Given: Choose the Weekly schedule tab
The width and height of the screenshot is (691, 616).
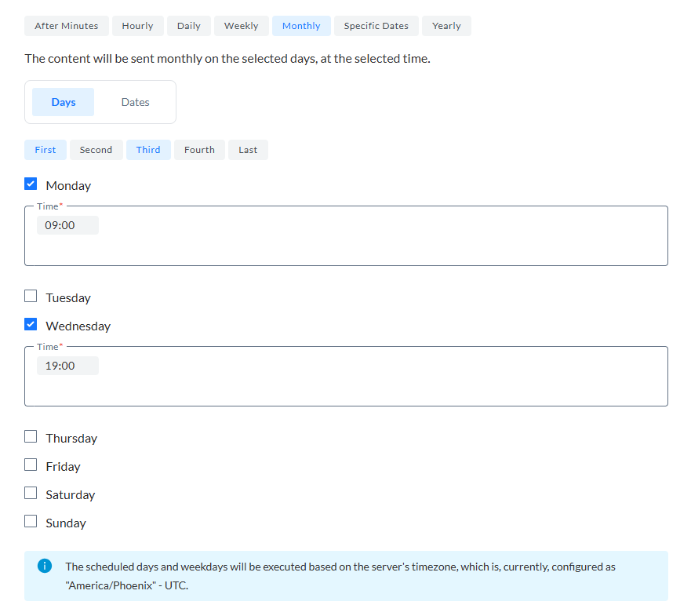Looking at the screenshot, I should (241, 26).
